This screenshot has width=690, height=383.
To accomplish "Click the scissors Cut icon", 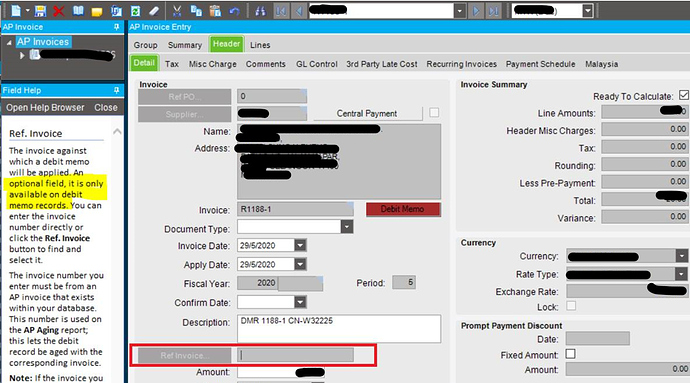I will pos(177,11).
